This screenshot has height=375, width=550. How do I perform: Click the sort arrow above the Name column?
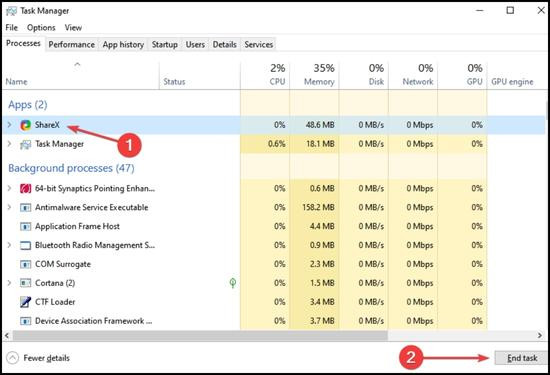[x=78, y=64]
